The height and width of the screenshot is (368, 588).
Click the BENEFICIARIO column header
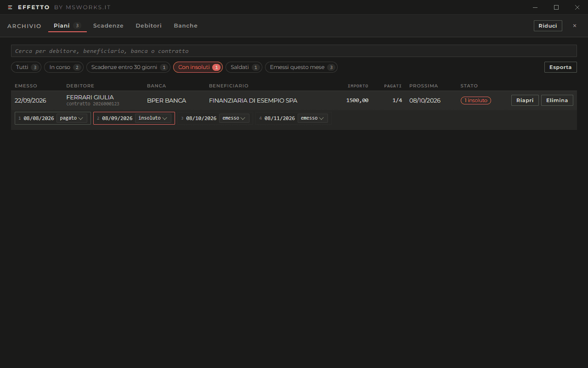(229, 86)
